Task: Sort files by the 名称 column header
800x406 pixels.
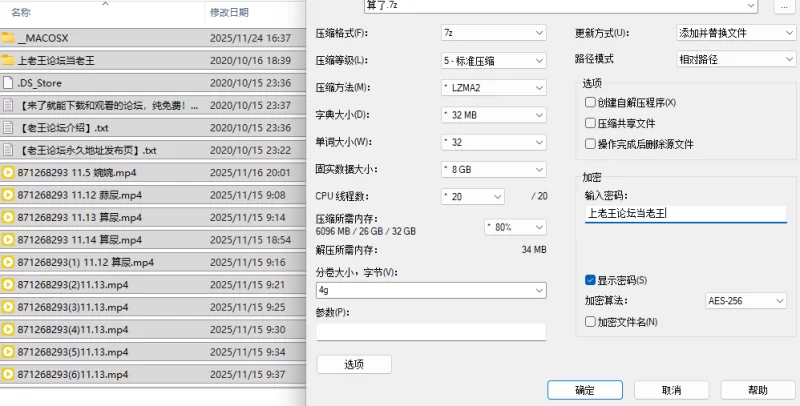Action: pos(20,13)
